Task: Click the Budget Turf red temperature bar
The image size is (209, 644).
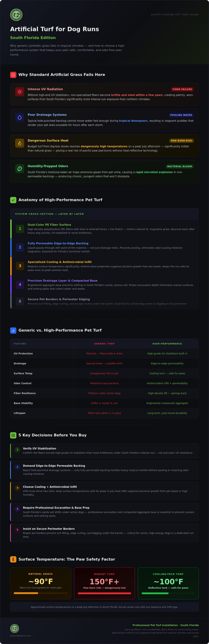Action: (x=104, y=593)
